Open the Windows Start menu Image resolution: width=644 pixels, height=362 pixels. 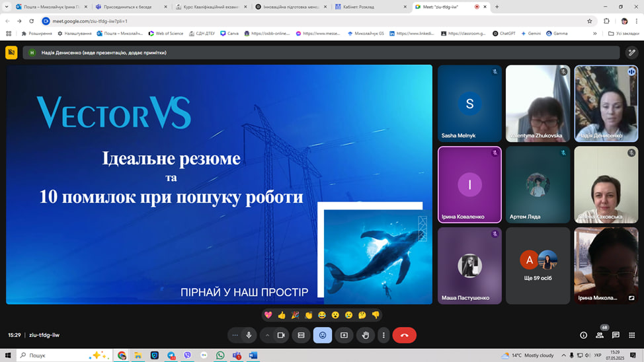coord(8,355)
